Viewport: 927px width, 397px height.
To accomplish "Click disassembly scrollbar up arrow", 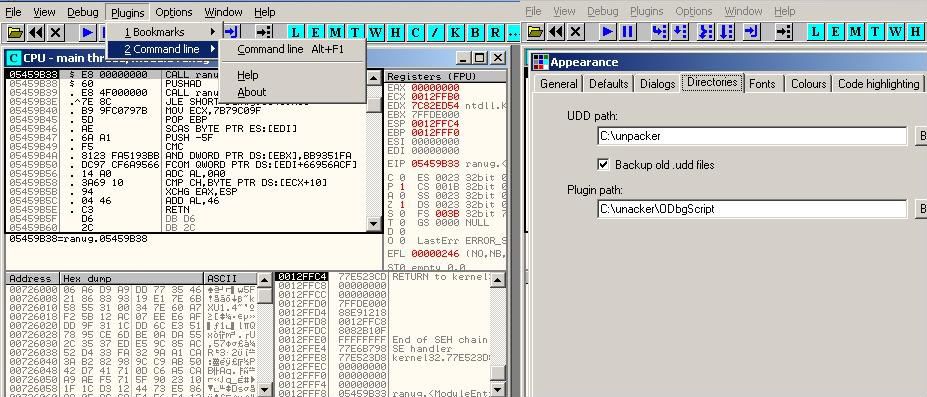I will click(374, 77).
